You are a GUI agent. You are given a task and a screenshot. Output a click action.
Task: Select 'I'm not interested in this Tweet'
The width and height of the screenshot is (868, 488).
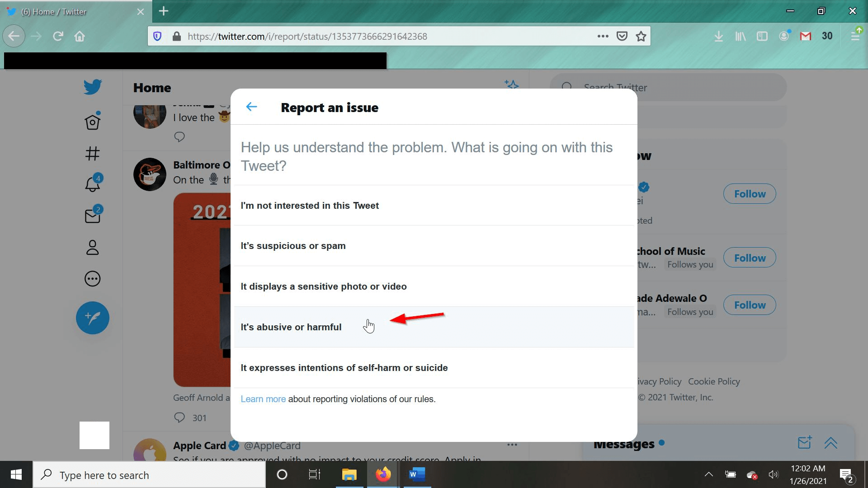point(309,206)
